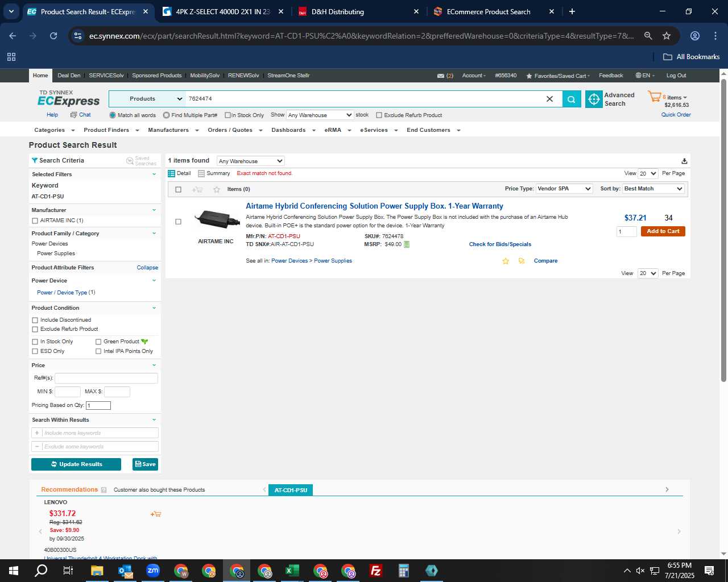This screenshot has height=582, width=728.
Task: Open the Price Type Vendor SPA dropdown
Action: point(564,189)
